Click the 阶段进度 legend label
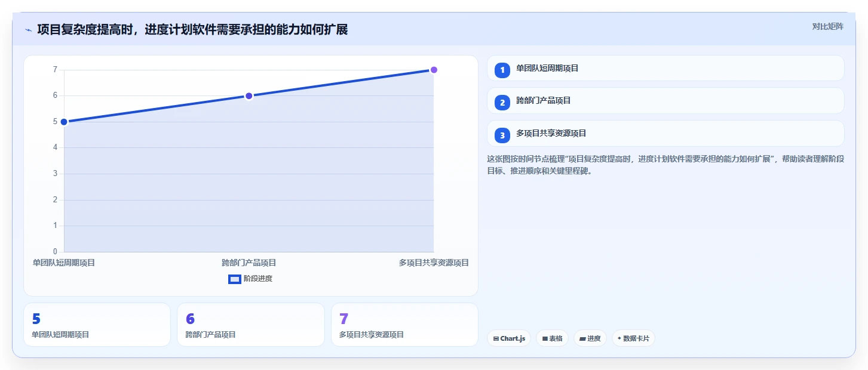 258,279
